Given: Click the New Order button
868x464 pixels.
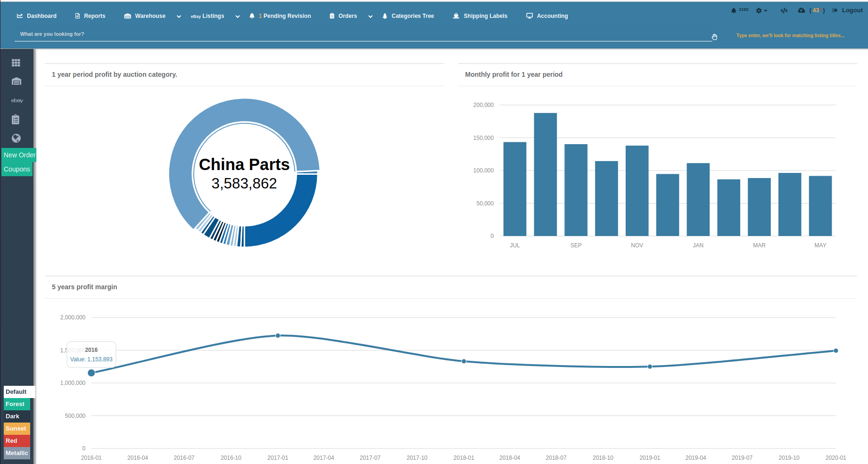Looking at the screenshot, I should tap(19, 155).
